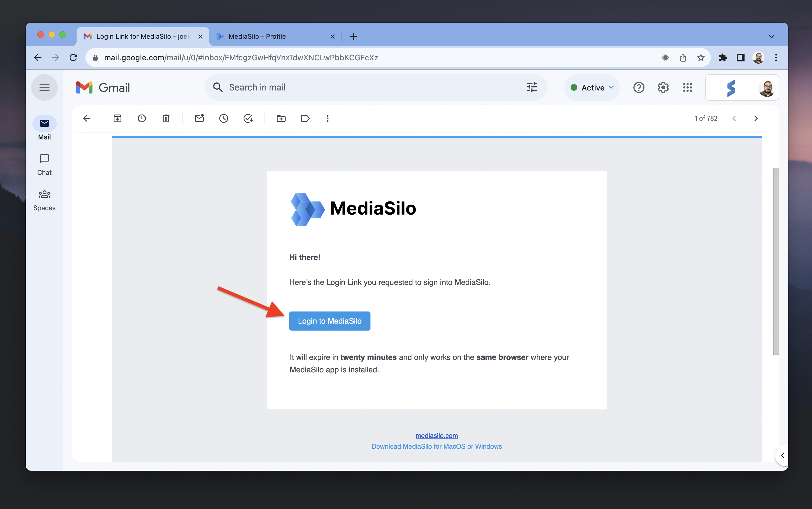Snooze this email
The height and width of the screenshot is (509, 812).
tap(224, 118)
